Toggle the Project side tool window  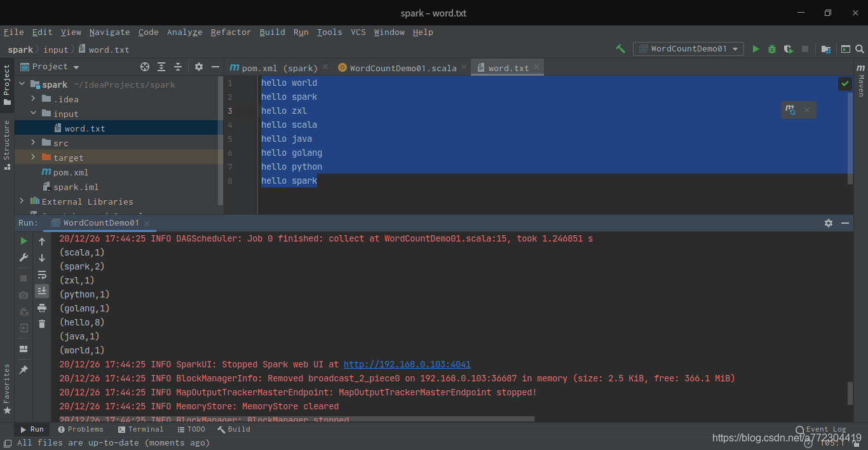pyautogui.click(x=6, y=85)
